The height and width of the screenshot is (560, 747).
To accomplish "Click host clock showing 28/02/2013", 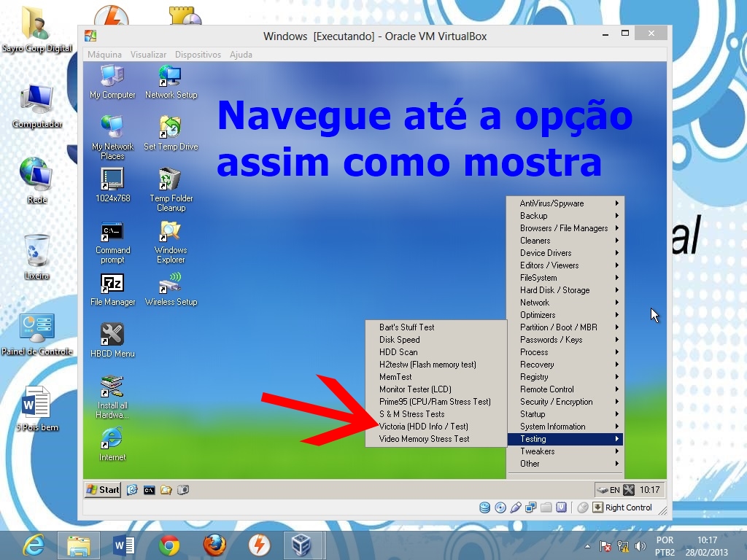I will pos(707,546).
